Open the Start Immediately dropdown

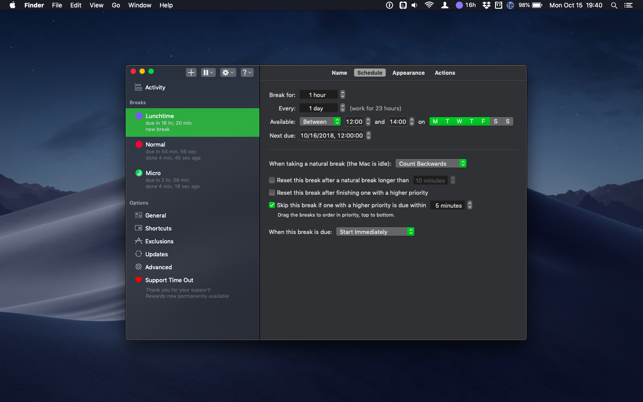coord(375,232)
